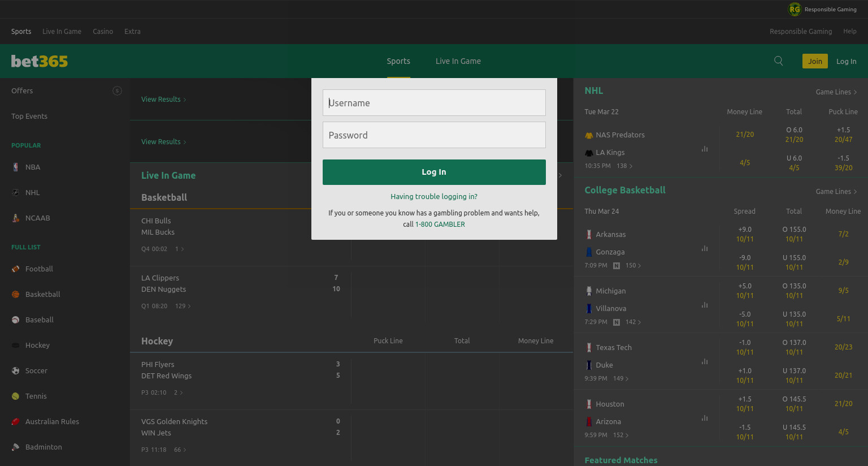Screen dimensions: 868x466
Task: Open stats icon for Texas Tech vs Duke
Action: (705, 361)
